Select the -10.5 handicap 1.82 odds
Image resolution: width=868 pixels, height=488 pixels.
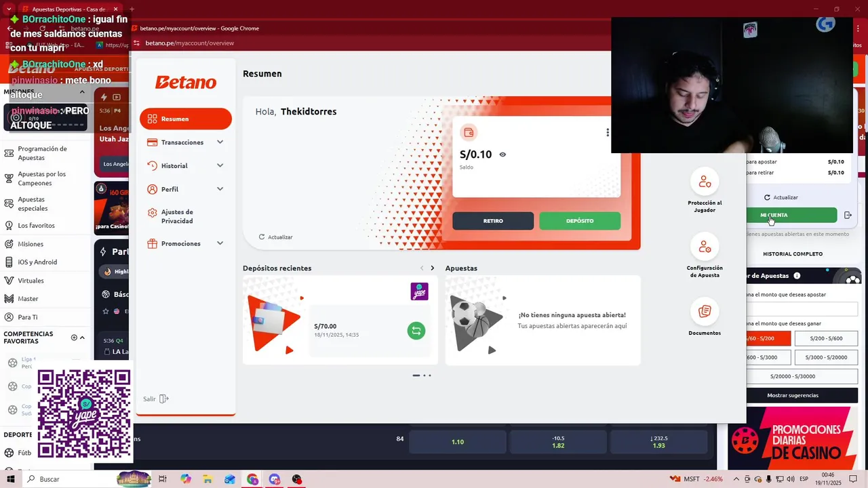(x=558, y=442)
